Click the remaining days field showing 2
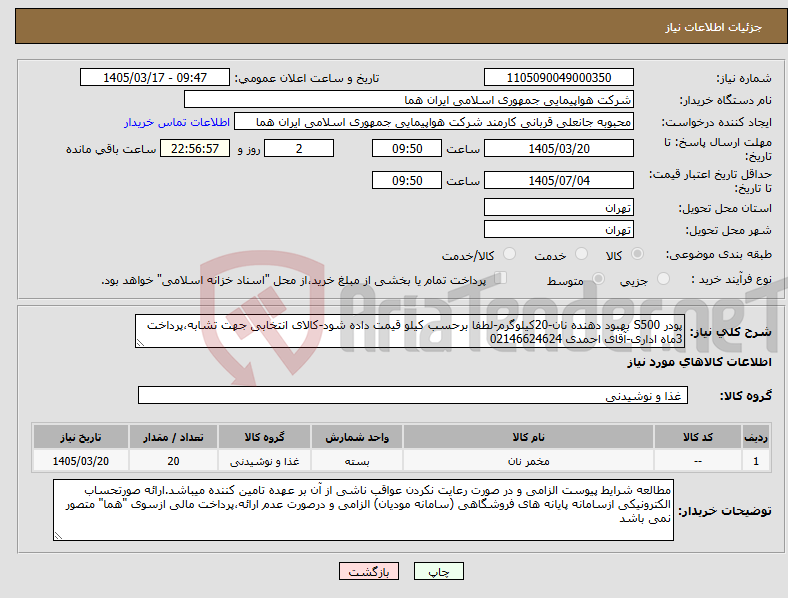788x598 pixels. 299,148
